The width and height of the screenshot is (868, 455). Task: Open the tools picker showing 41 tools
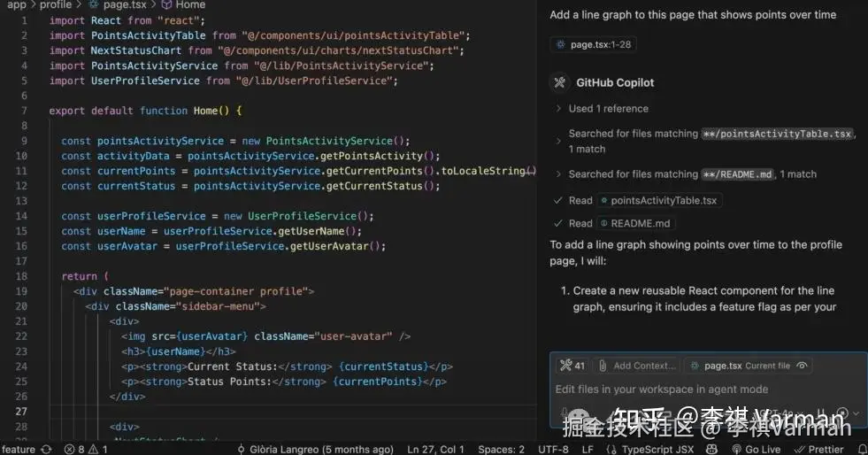click(x=572, y=366)
